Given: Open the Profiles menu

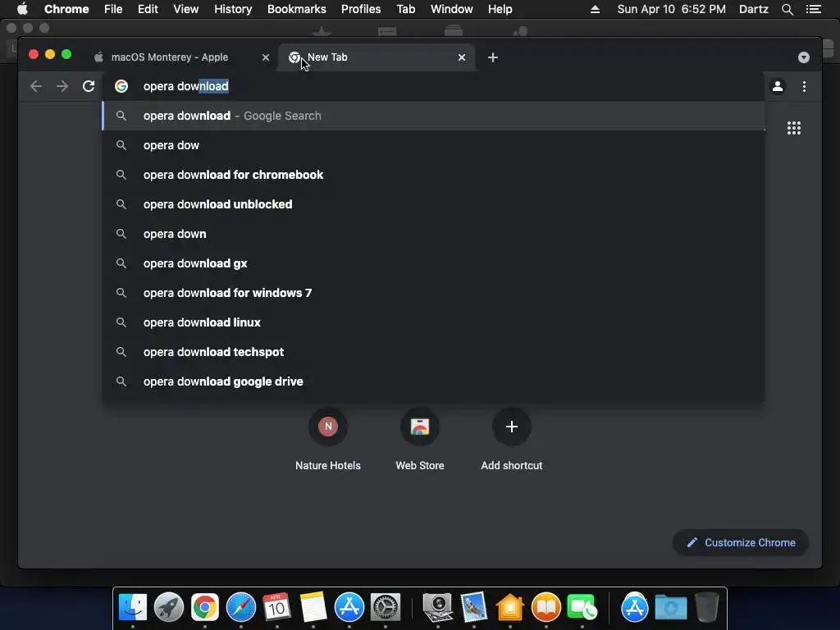Looking at the screenshot, I should 361,9.
